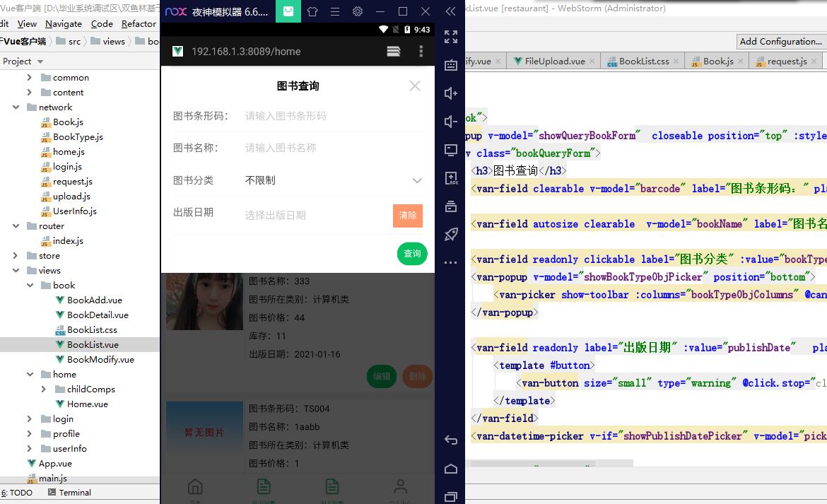
Task: Tap orange 清除 button
Action: (x=408, y=216)
